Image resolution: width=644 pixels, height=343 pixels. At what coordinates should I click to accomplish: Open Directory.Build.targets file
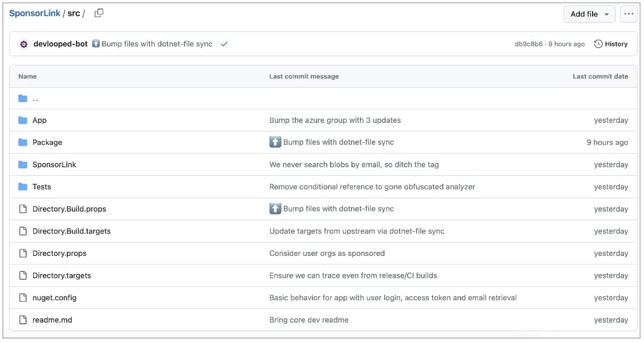71,231
